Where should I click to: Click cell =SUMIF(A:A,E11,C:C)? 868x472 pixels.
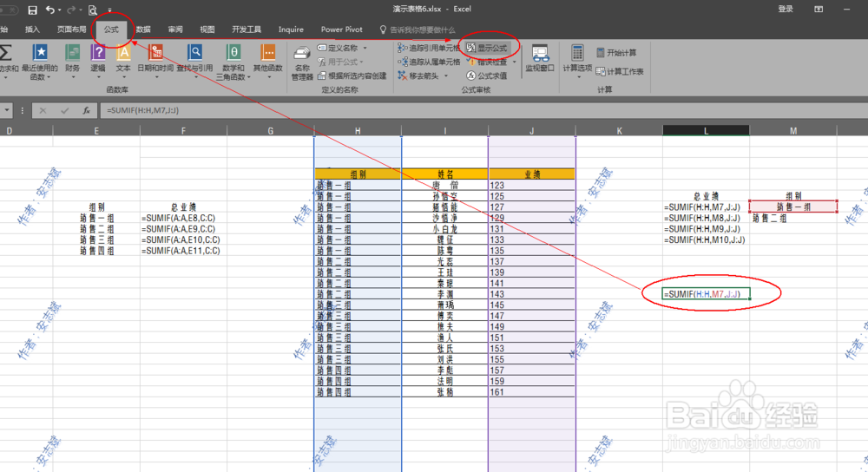[x=183, y=252]
